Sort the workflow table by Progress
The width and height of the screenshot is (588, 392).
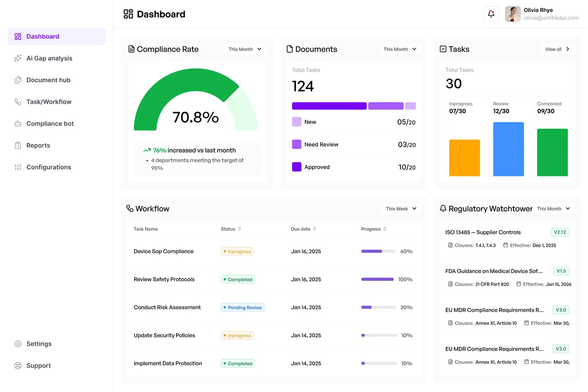[x=374, y=229]
